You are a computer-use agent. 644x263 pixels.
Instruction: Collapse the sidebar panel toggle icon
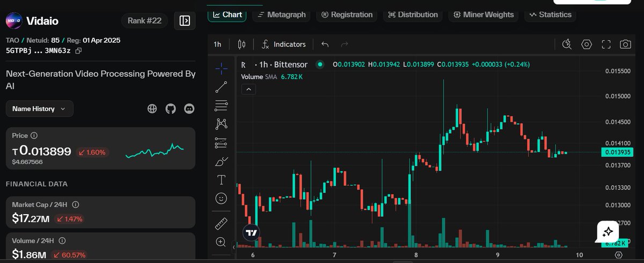(185, 21)
